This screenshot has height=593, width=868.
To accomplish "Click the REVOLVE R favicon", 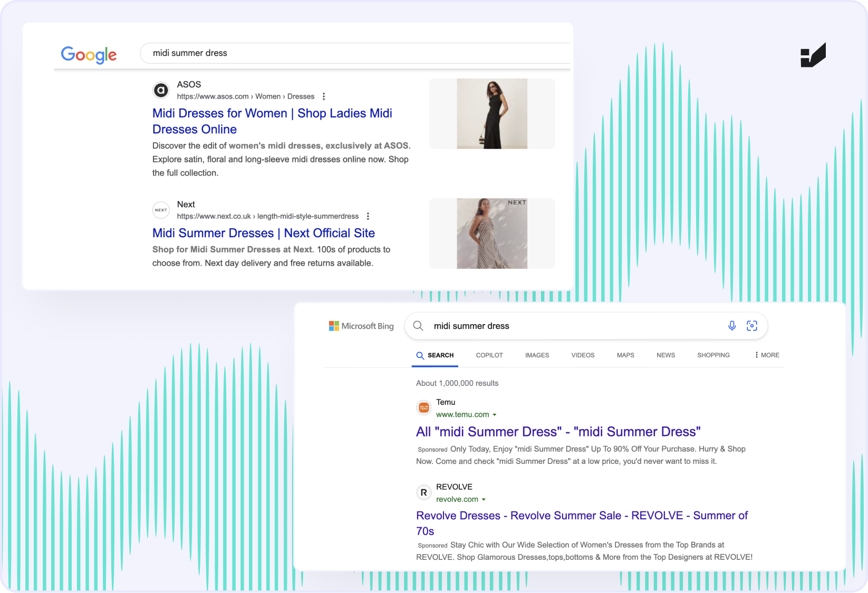I will click(x=424, y=492).
